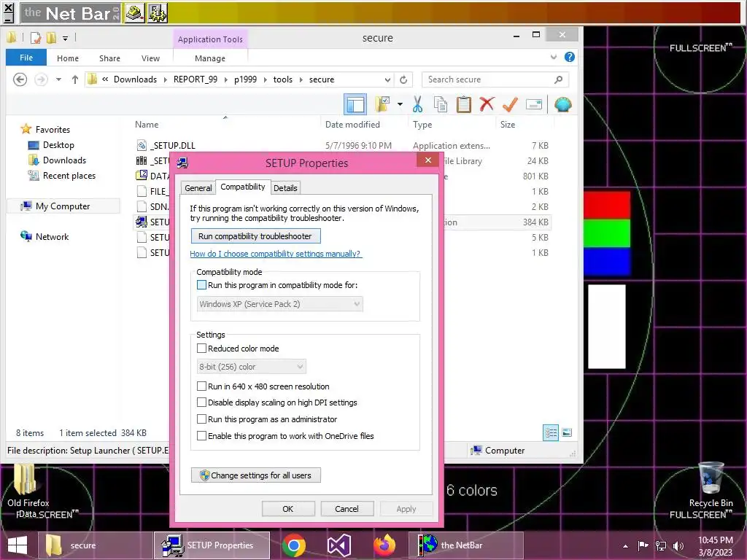Click the Net Bar 2.0 logo
This screenshot has height=560, width=747.
click(x=71, y=13)
